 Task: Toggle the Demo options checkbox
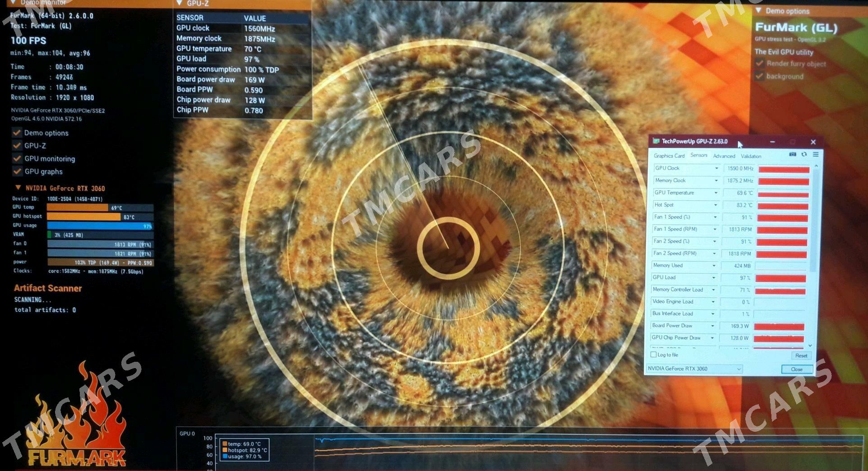17,133
